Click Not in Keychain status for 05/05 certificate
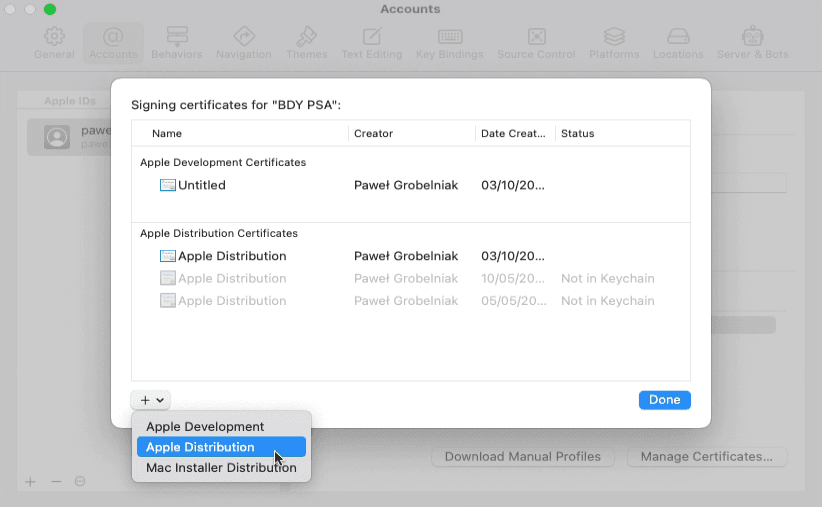This screenshot has height=507, width=822. click(608, 301)
